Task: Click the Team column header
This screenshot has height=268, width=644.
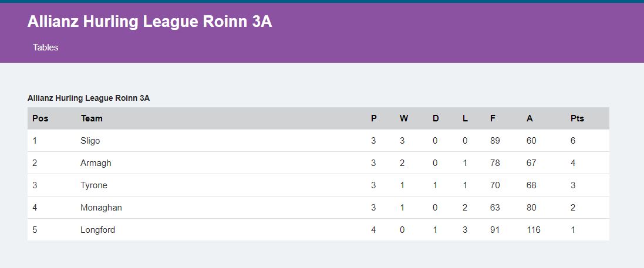Action: 92,118
